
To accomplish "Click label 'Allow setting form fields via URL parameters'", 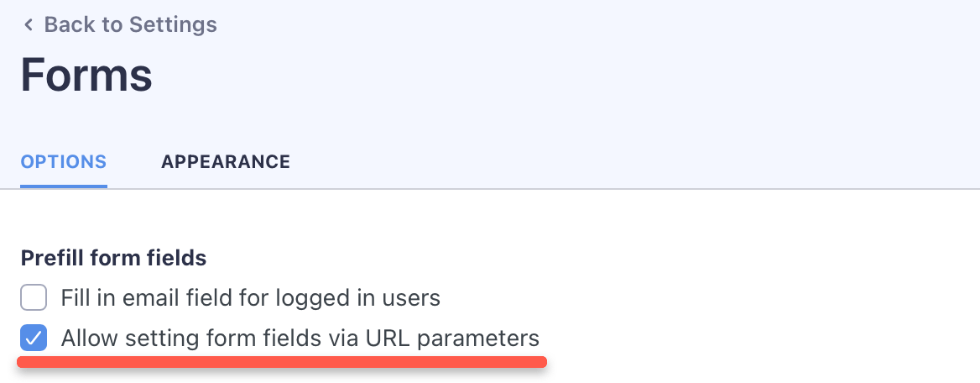I will [300, 339].
